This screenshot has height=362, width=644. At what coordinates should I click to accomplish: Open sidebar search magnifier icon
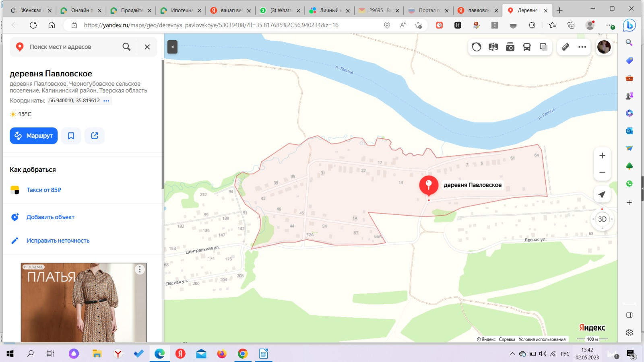629,42
